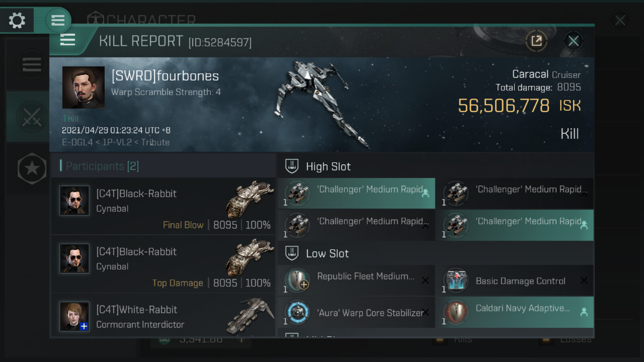The height and width of the screenshot is (362, 644).
Task: Open the top-left round menu button
Action: click(58, 20)
